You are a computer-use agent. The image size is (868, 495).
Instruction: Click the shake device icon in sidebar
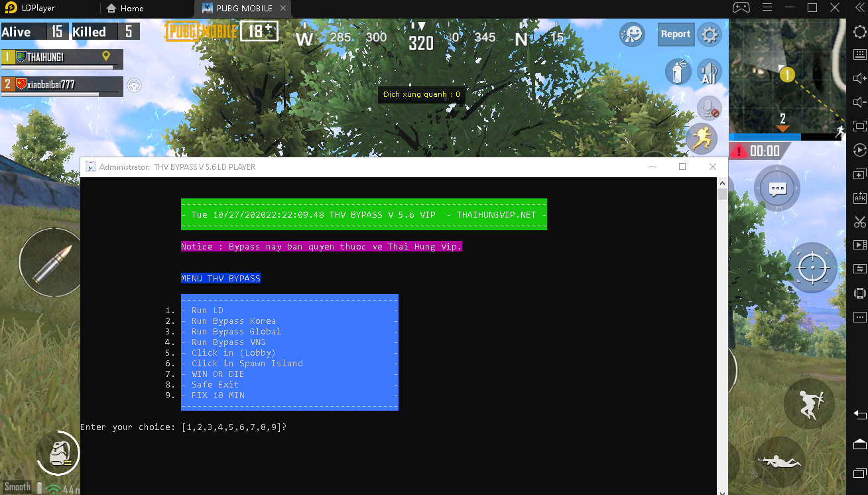(859, 293)
